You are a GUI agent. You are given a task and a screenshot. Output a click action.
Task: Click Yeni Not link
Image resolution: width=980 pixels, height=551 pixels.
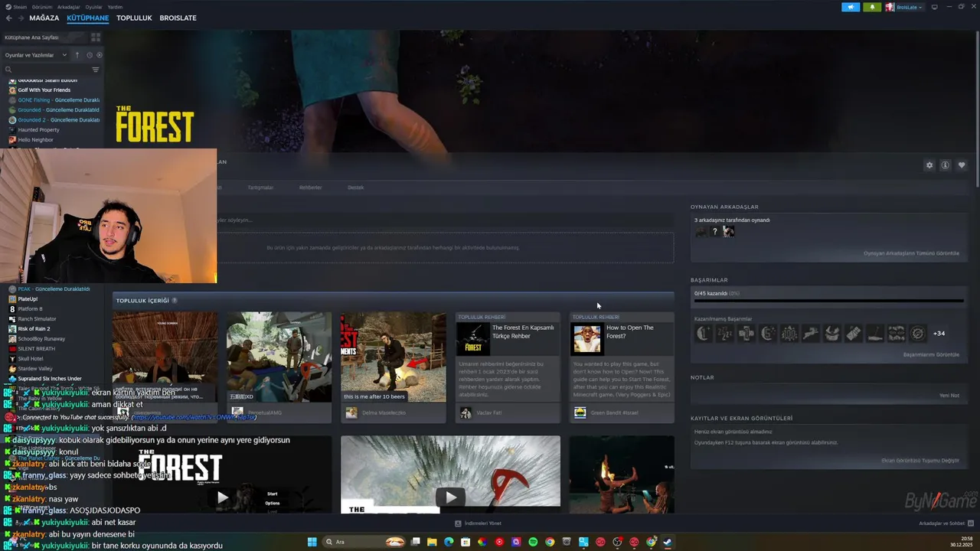(x=949, y=396)
